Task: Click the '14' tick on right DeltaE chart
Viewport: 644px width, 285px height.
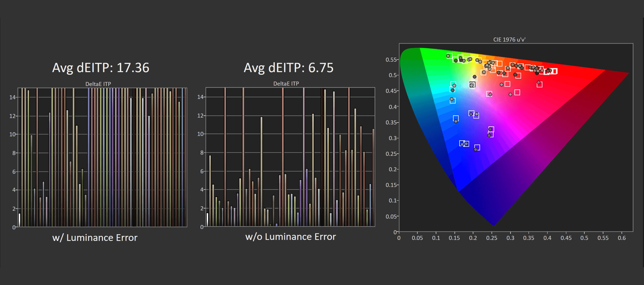Action: pyautogui.click(x=200, y=97)
